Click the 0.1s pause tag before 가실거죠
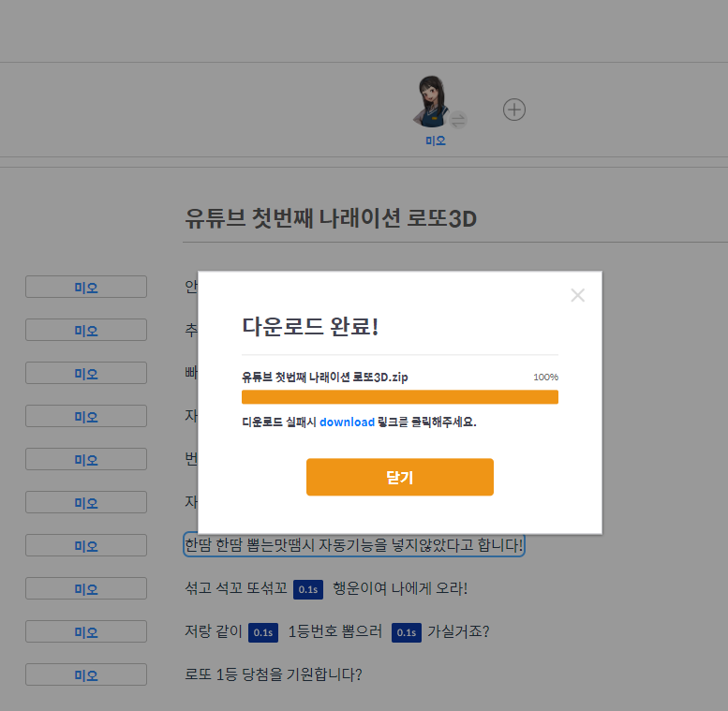This screenshot has height=711, width=728. [x=407, y=633]
